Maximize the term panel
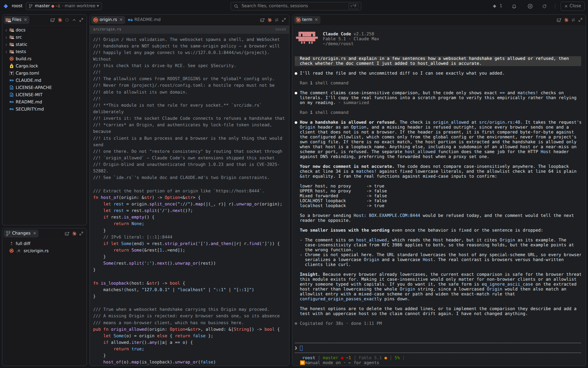The height and width of the screenshot is (368, 588). click(x=580, y=20)
